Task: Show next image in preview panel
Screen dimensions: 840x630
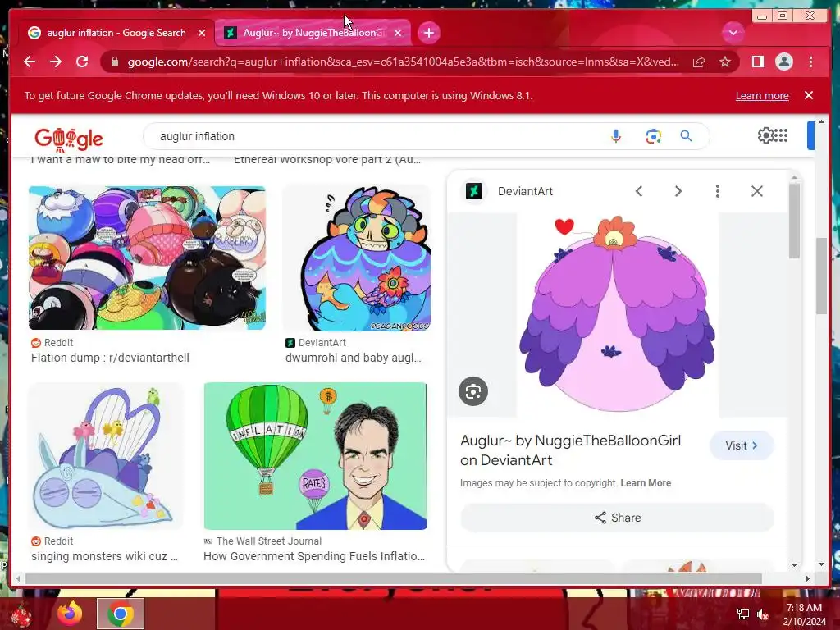Action: pos(678,191)
